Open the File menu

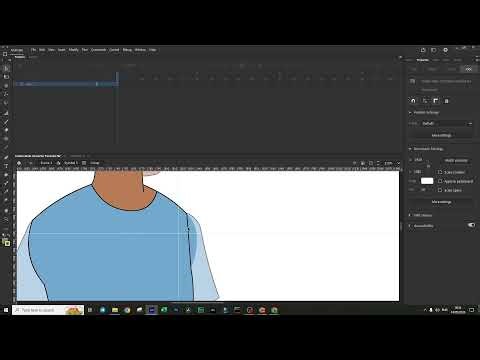coord(33,50)
